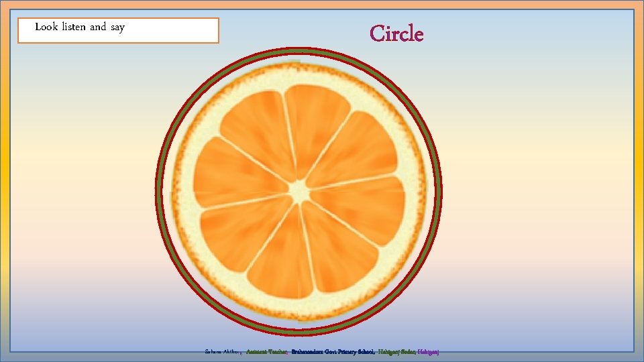Viewport: 644px width, 362px height.
Task: Click the orange slice picture
Action: click(x=299, y=191)
